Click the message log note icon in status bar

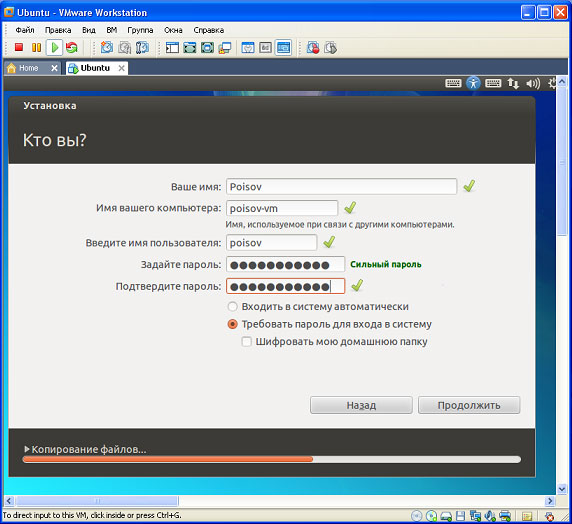coord(526,516)
